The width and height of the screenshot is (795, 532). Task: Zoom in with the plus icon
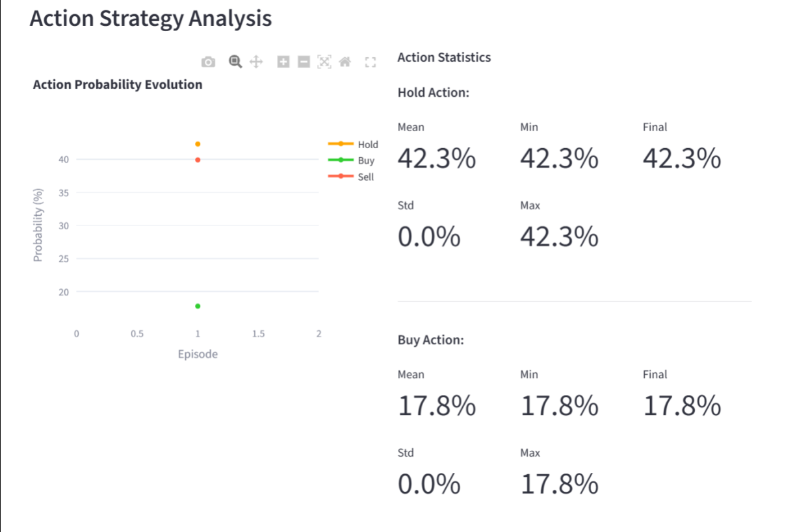[x=283, y=62]
